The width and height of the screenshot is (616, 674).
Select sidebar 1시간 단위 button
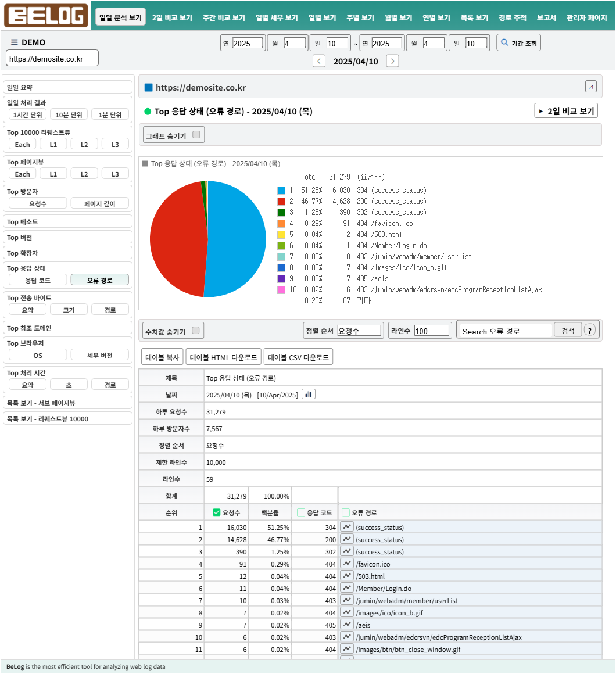coord(27,114)
